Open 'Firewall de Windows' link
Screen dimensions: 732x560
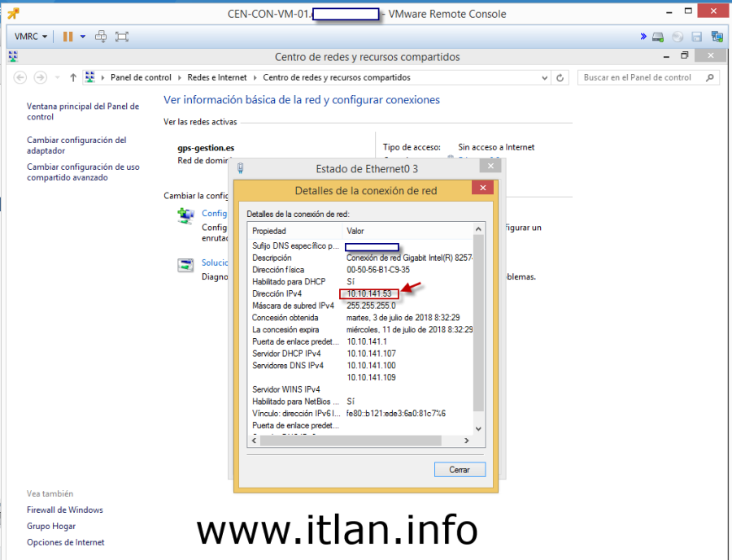click(65, 510)
